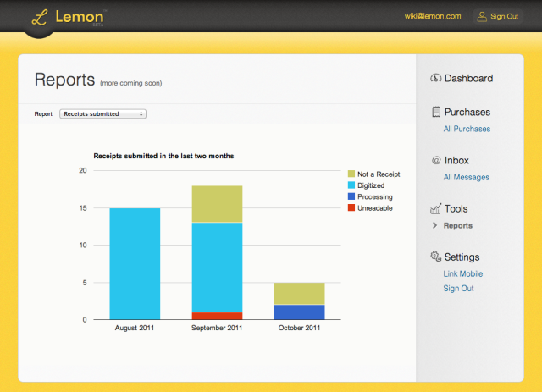Screen dimensions: 542x392
Task: Open the All Purchases link
Action: 467,130
